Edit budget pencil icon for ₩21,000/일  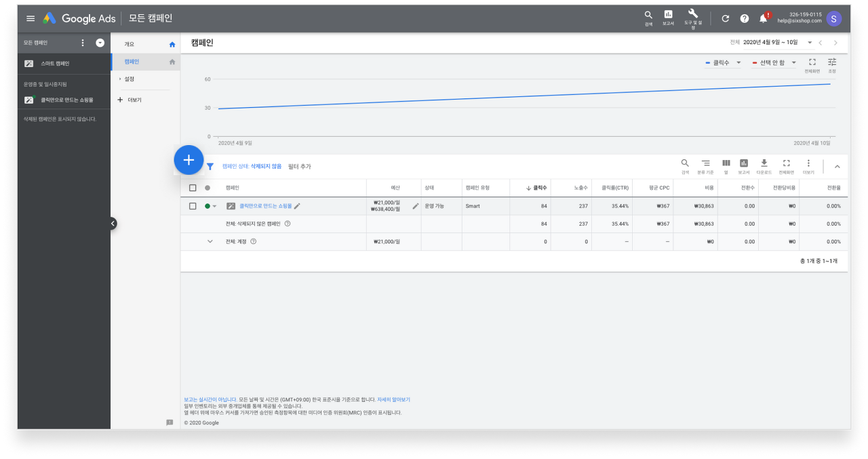(416, 206)
